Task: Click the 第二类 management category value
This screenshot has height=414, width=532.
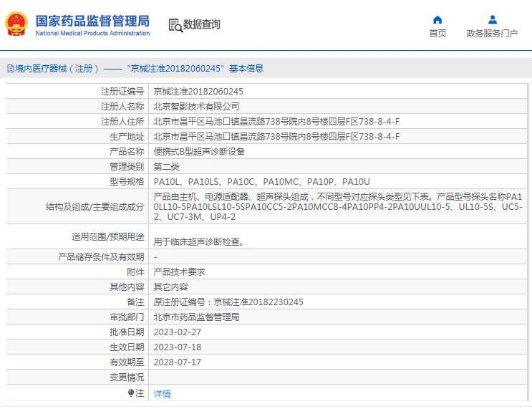Action: [166, 167]
